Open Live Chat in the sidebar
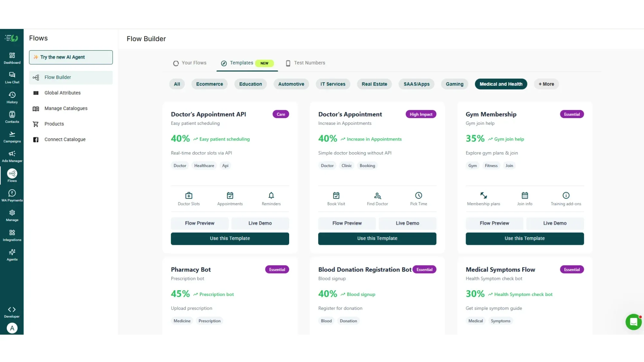This screenshot has width=644, height=362. click(x=12, y=78)
